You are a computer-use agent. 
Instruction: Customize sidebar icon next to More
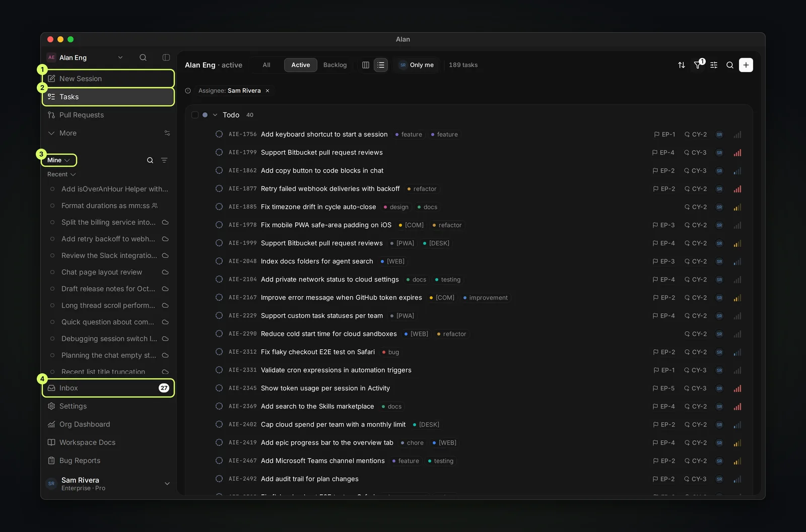tap(167, 133)
